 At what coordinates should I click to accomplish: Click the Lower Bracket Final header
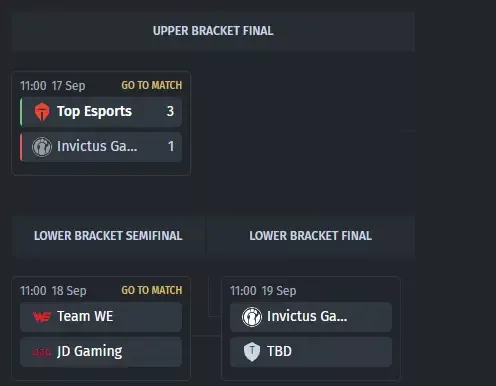click(310, 236)
